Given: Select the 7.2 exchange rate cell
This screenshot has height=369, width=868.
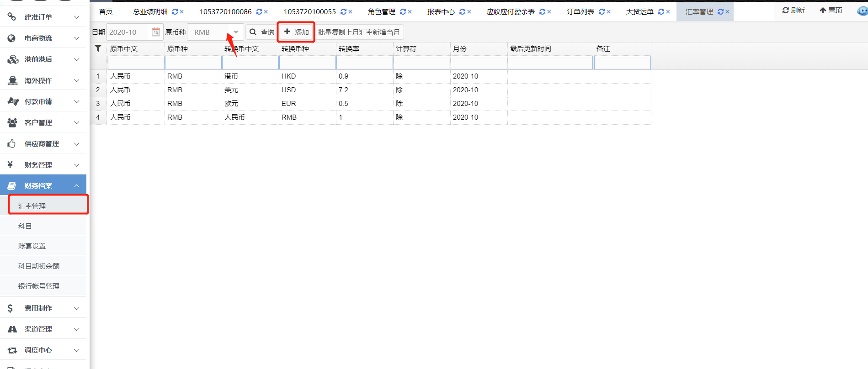Looking at the screenshot, I should pos(364,90).
